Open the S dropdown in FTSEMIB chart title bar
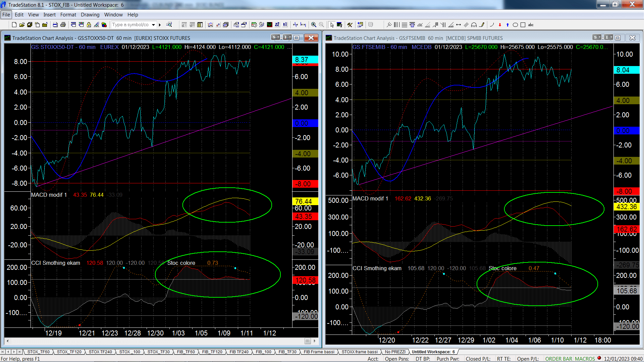This screenshot has height=362, width=644. pos(597,37)
